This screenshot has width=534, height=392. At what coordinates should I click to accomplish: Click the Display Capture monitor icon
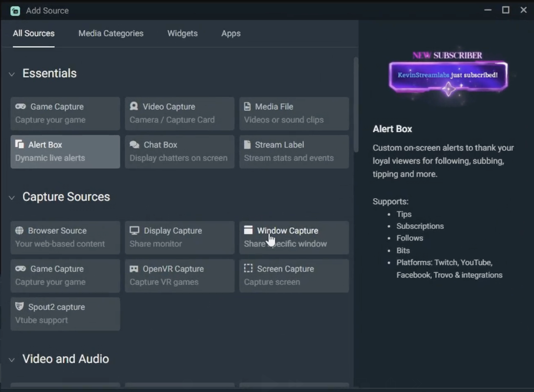pos(134,231)
